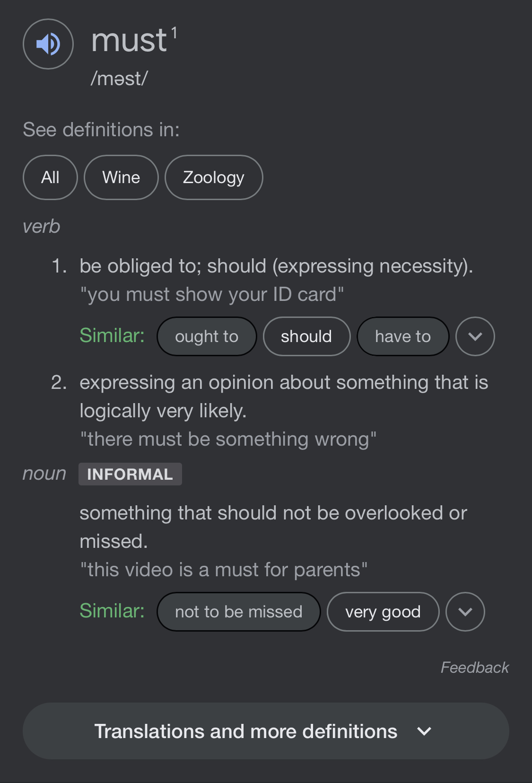
Task: Play pronunciation audio for must
Action: (x=48, y=44)
